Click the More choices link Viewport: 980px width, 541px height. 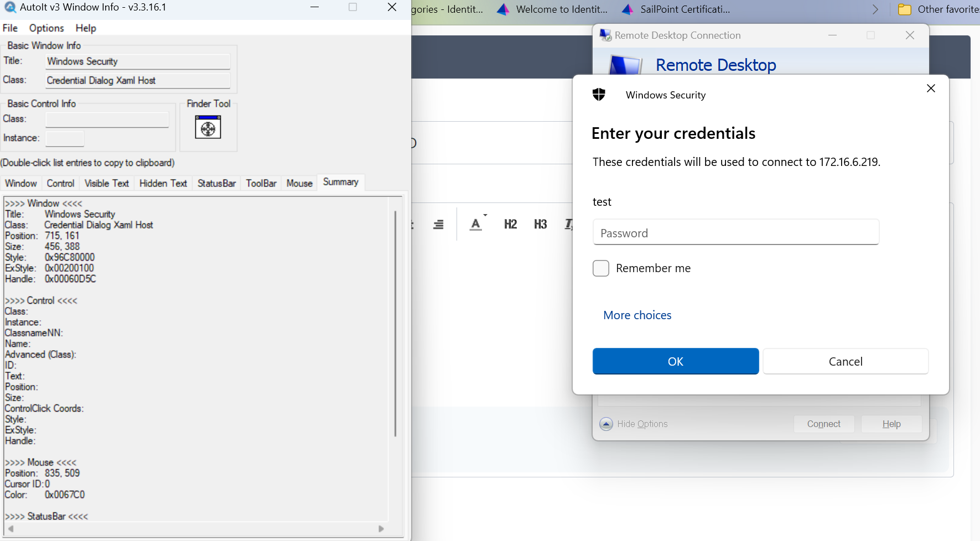637,315
